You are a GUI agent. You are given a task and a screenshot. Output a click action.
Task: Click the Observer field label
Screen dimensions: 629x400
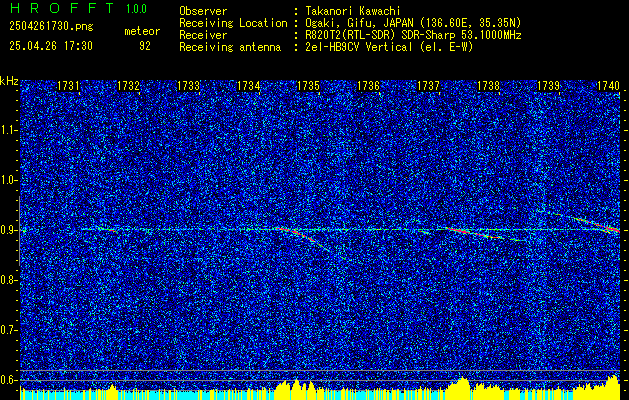[x=203, y=11]
